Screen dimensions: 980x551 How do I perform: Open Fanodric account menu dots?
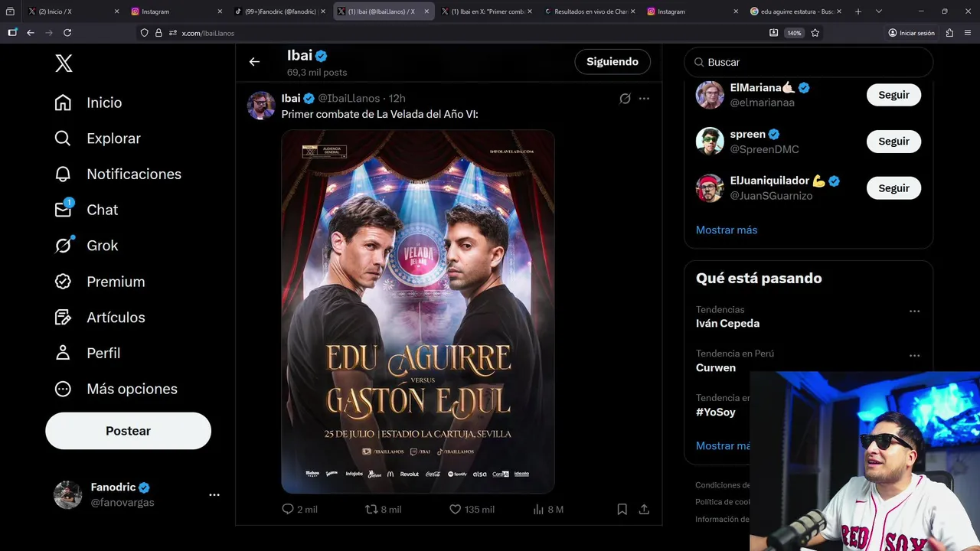[214, 495]
